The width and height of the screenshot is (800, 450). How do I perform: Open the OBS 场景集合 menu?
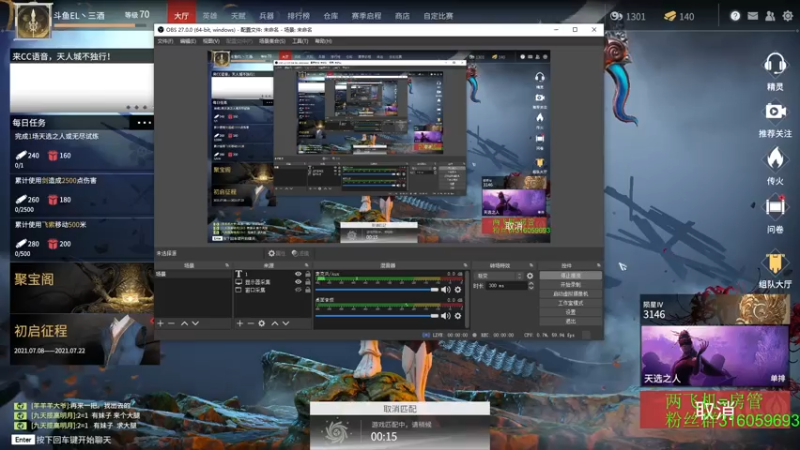(x=271, y=41)
